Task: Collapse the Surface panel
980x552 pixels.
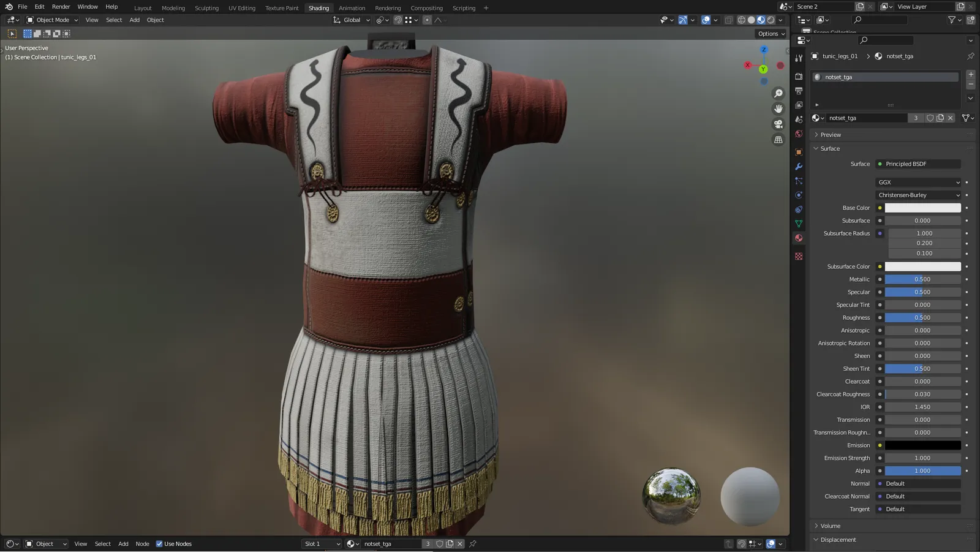Action: click(829, 149)
